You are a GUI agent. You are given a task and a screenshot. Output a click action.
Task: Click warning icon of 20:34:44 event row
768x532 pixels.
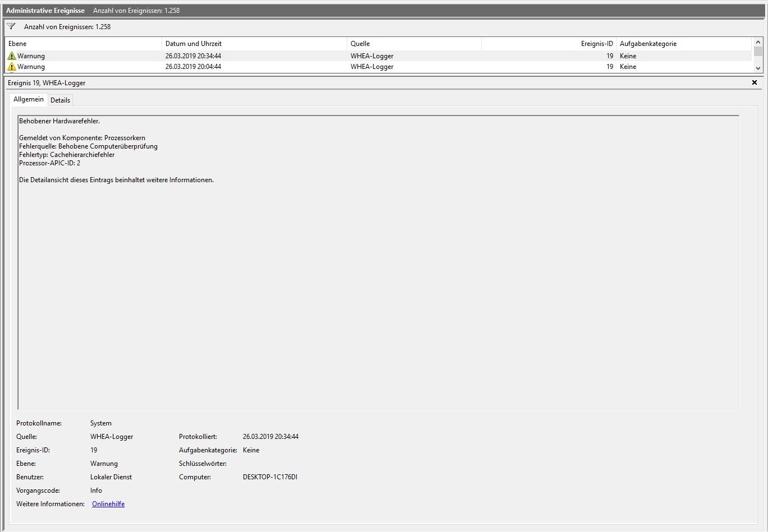[x=12, y=56]
